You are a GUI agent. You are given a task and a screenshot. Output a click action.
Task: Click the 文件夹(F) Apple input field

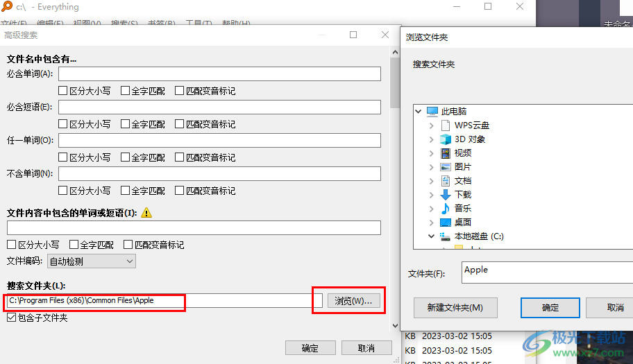coord(548,272)
